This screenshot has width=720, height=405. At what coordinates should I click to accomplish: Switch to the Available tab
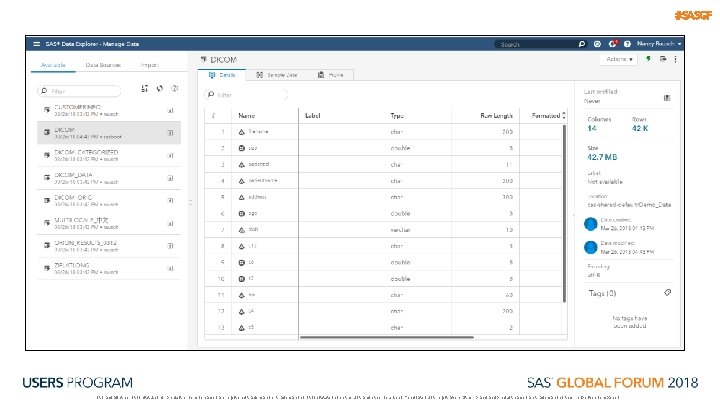coord(53,65)
